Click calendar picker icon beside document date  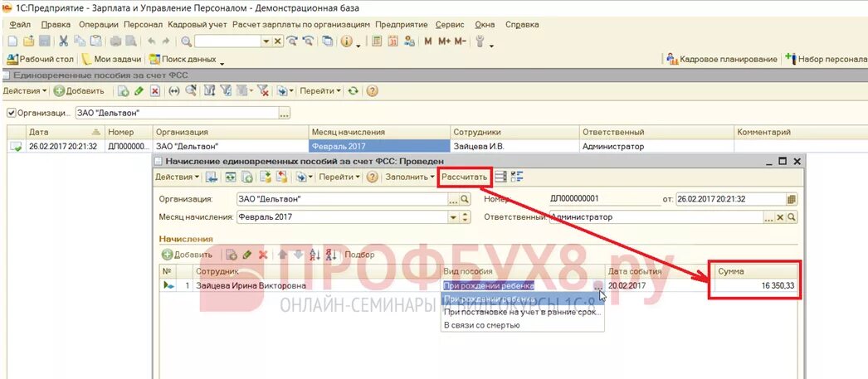point(792,199)
